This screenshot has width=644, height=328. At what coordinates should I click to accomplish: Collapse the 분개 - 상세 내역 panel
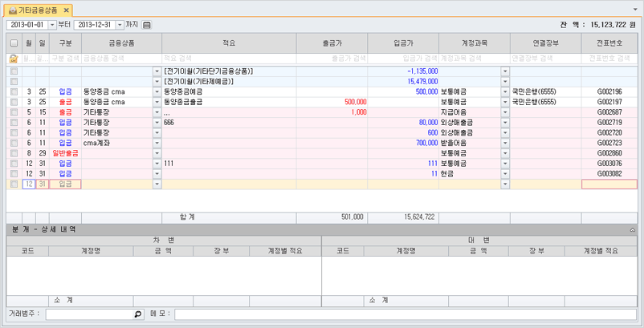(x=632, y=230)
